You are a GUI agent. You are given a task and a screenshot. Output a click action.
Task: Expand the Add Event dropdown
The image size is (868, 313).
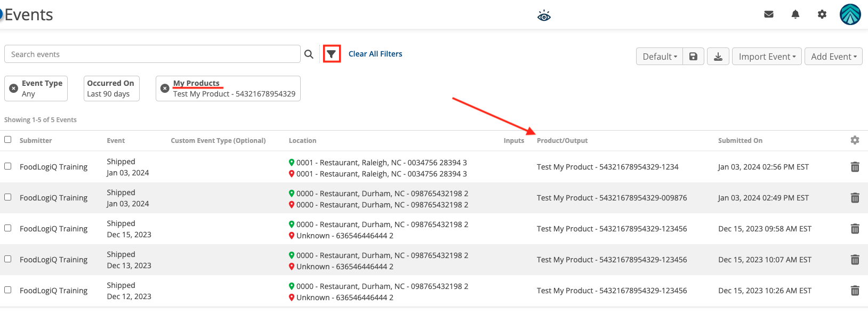click(x=833, y=57)
